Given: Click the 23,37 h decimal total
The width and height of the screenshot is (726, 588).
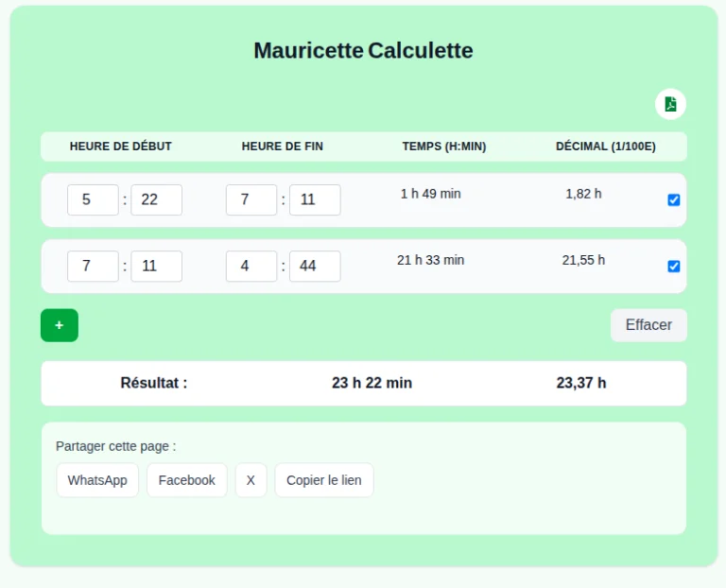Looking at the screenshot, I should (581, 383).
